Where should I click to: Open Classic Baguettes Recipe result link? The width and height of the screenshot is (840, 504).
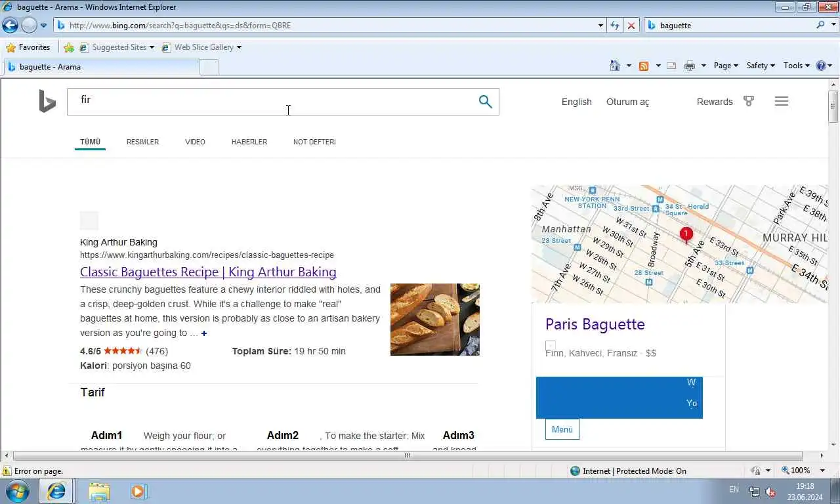pyautogui.click(x=208, y=272)
